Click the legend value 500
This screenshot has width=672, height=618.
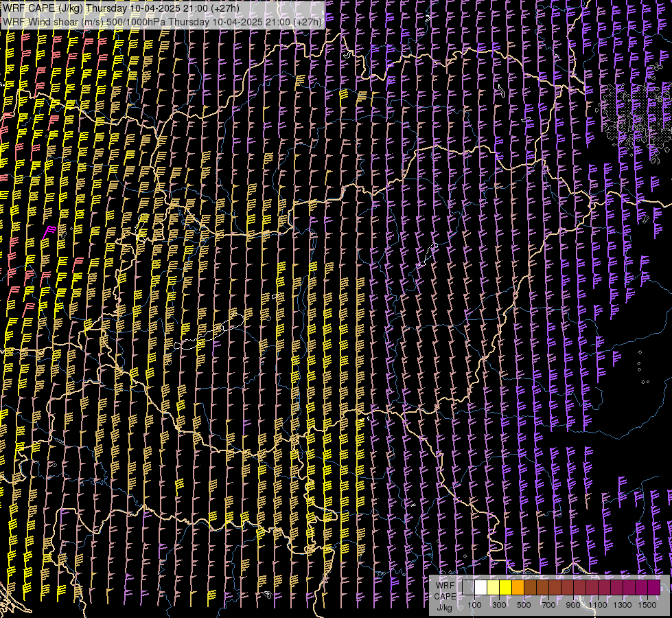pyautogui.click(x=524, y=605)
